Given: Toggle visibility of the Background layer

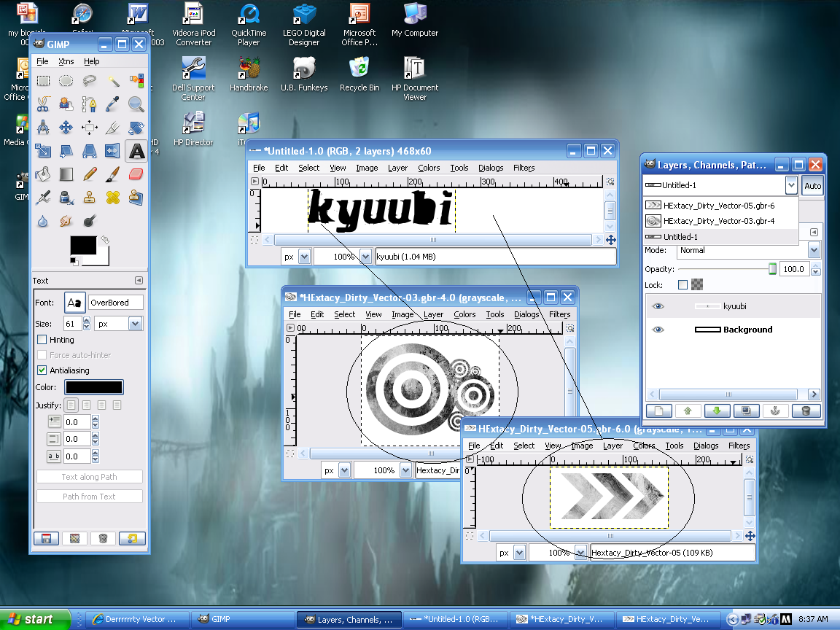Looking at the screenshot, I should [x=658, y=330].
